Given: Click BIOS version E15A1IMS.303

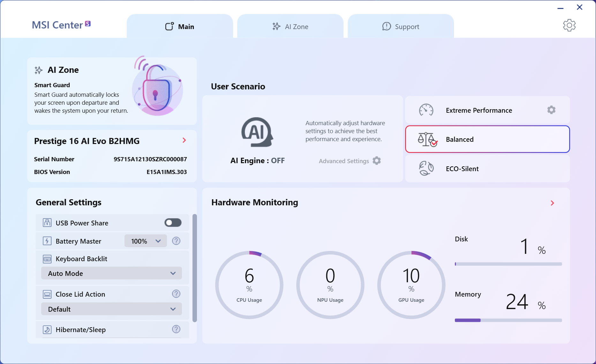Looking at the screenshot, I should (167, 172).
